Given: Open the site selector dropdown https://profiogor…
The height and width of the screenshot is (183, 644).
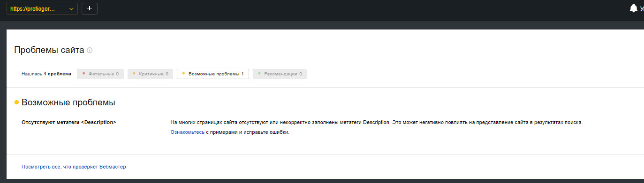Looking at the screenshot, I should (42, 8).
